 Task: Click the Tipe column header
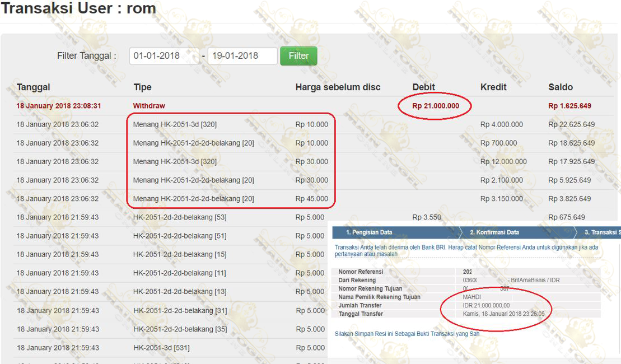tap(142, 87)
